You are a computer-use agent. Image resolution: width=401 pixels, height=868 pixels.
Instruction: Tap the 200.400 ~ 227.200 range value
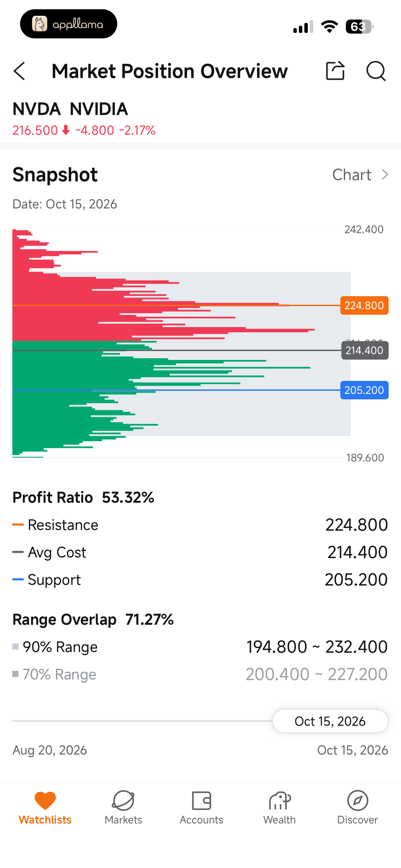[317, 674]
